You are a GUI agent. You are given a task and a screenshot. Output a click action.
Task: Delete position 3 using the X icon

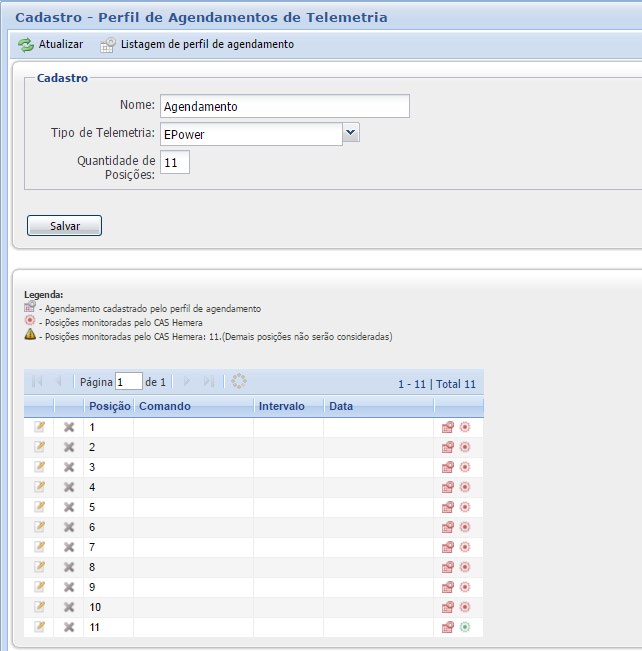pos(69,467)
